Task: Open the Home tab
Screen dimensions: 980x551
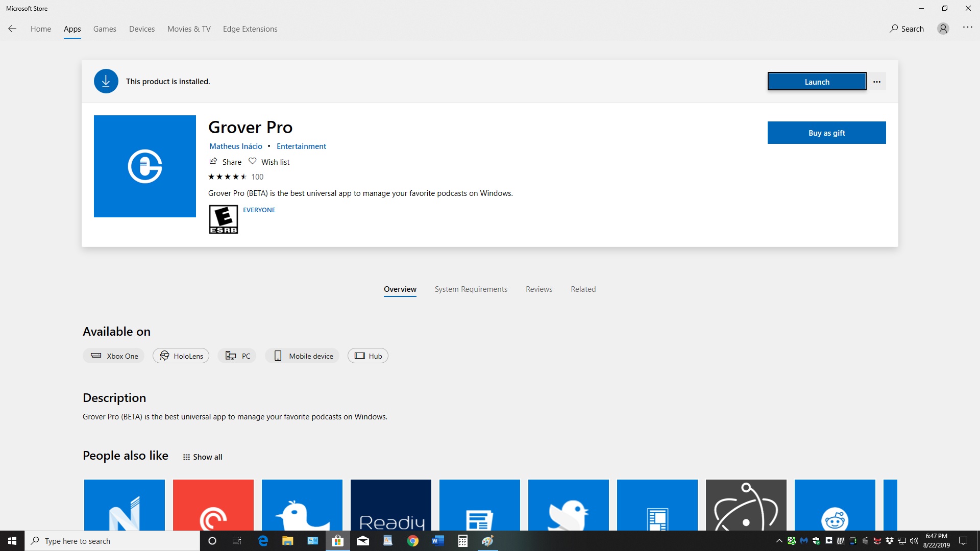Action: 41,29
